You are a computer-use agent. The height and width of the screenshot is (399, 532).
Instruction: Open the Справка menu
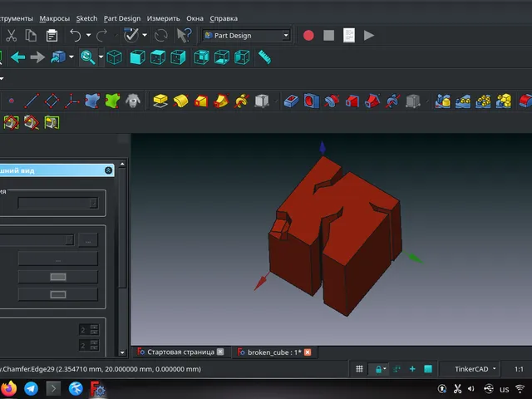(x=224, y=18)
